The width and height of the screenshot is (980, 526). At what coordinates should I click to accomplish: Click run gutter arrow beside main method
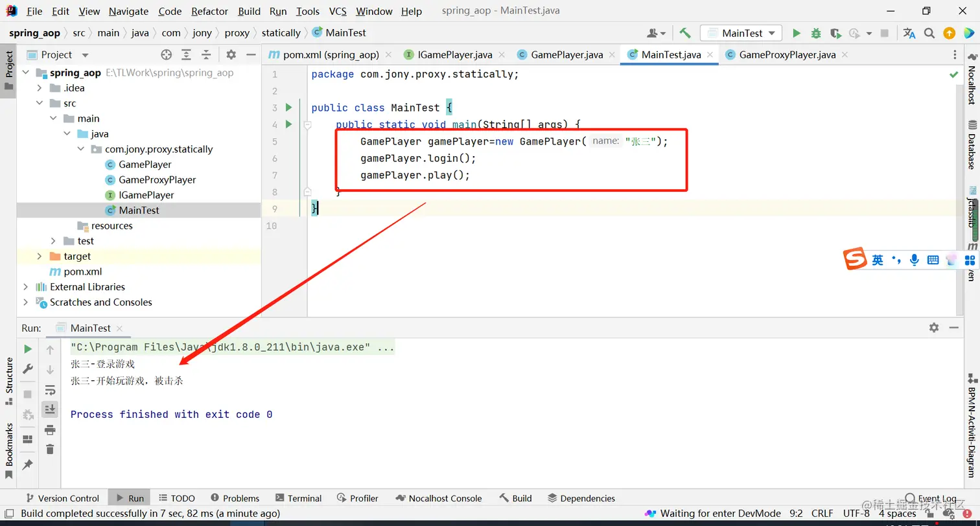(x=289, y=124)
